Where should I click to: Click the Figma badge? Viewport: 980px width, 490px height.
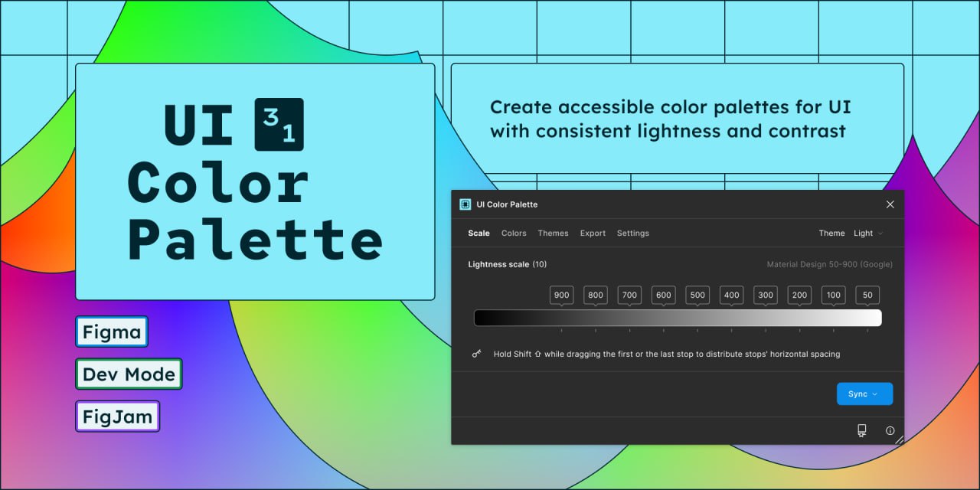click(112, 332)
